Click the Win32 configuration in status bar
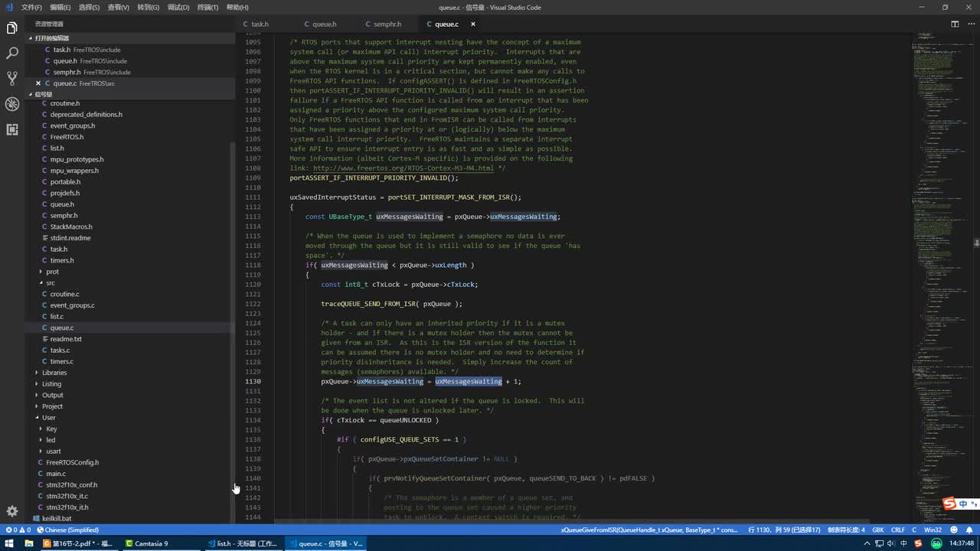 [933, 530]
